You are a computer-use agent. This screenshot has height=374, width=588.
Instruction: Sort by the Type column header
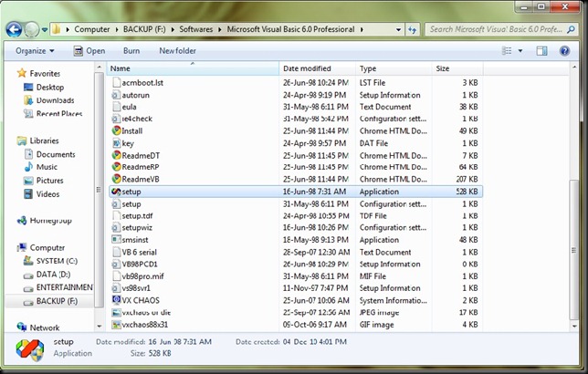point(394,68)
